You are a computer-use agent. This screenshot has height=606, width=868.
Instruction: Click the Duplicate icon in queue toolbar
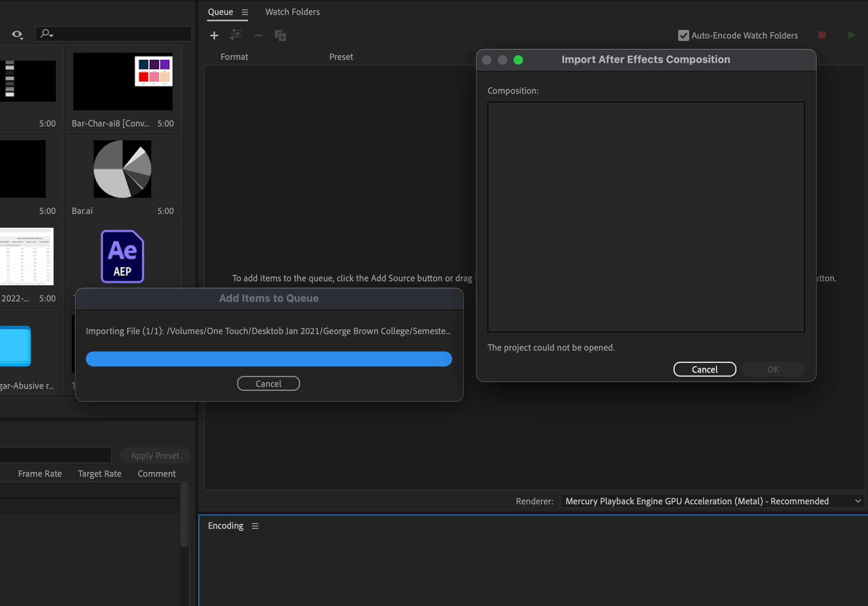(280, 35)
